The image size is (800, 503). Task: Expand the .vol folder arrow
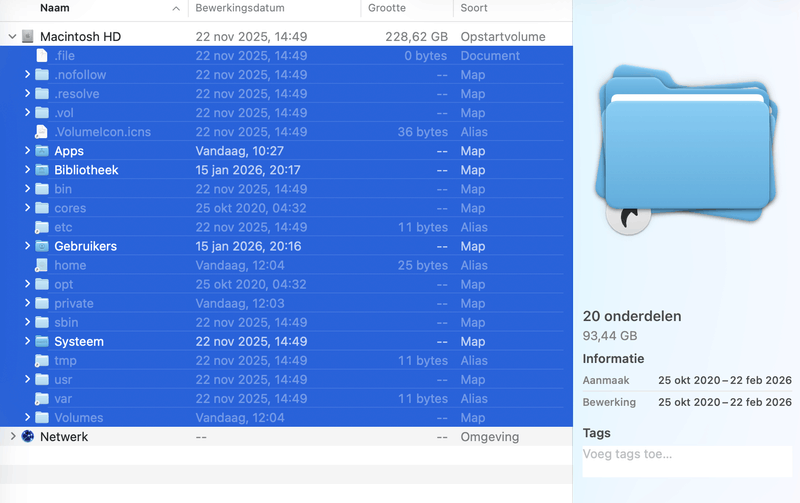28,112
